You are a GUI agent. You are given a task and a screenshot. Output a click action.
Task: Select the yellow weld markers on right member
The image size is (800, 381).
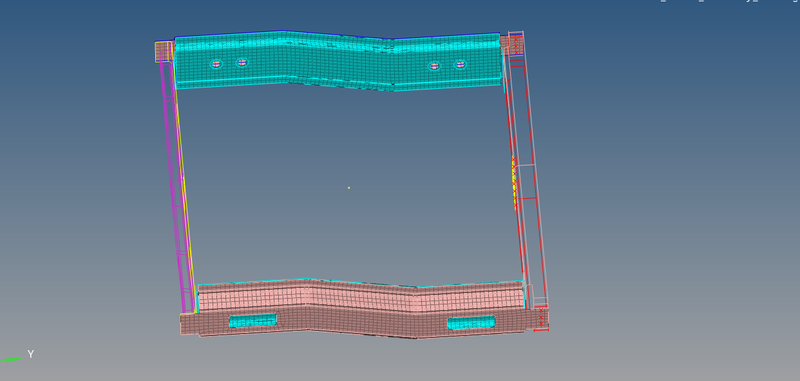514,184
